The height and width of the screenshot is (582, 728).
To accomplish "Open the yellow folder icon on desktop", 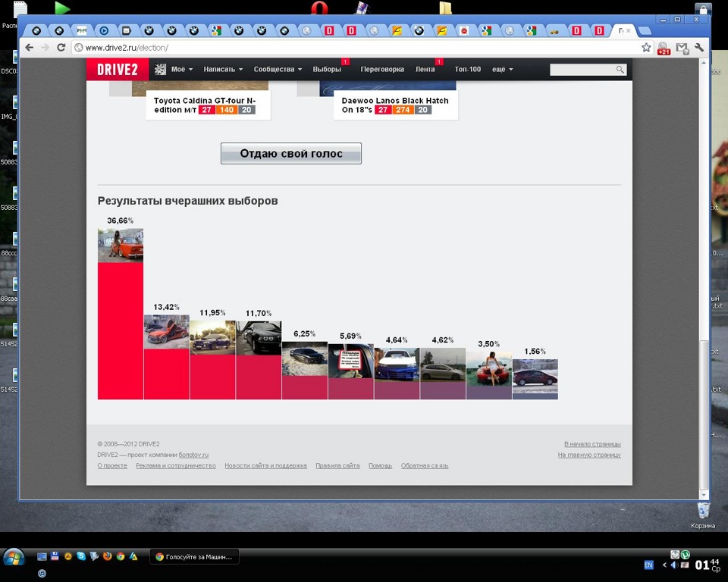I will click(x=445, y=8).
